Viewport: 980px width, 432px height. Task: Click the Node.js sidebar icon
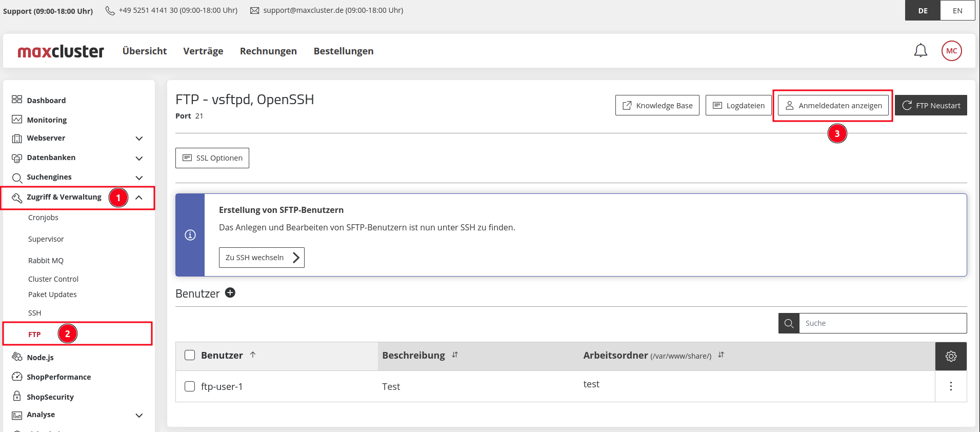click(x=17, y=357)
